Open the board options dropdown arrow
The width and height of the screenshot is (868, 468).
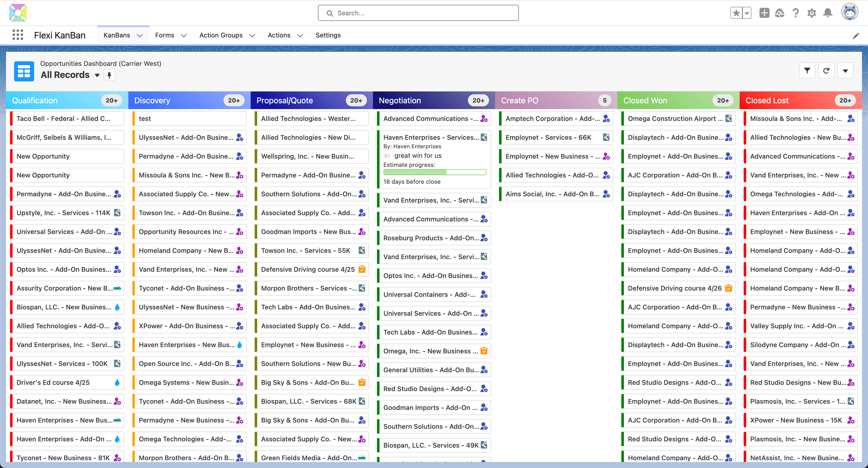845,70
